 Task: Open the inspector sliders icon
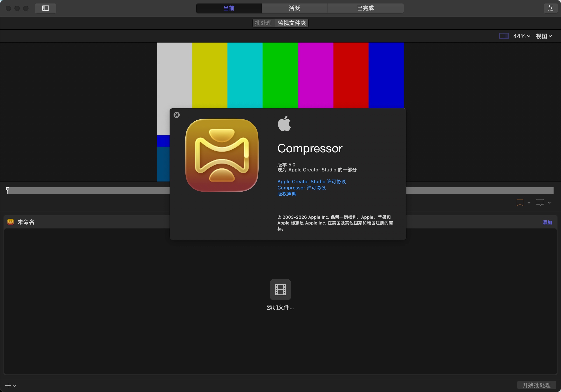pos(550,8)
